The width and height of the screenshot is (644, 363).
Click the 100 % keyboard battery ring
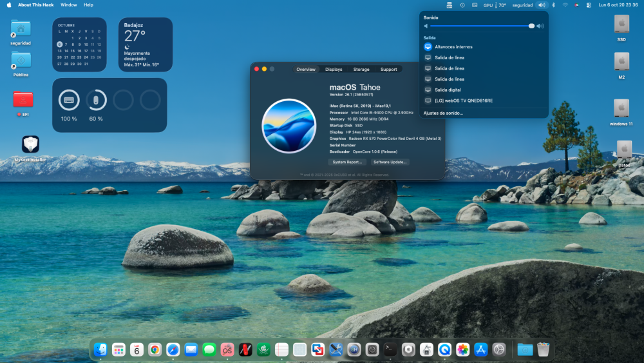tap(69, 100)
